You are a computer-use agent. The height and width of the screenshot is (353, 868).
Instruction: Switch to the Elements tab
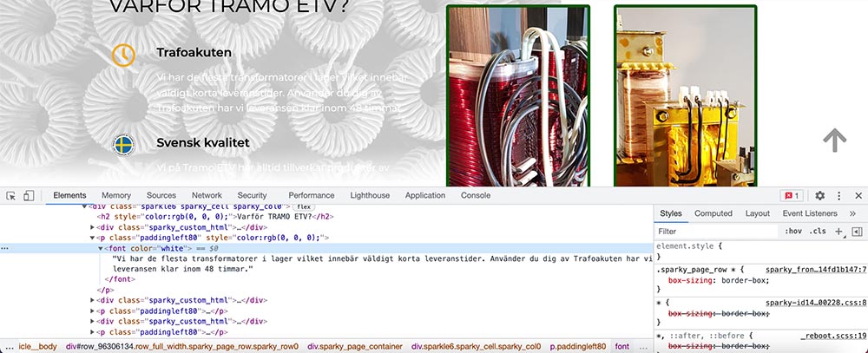coord(69,195)
